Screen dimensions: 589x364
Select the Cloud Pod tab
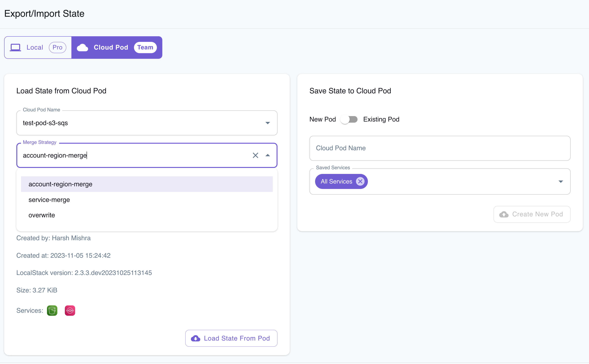pyautogui.click(x=111, y=47)
